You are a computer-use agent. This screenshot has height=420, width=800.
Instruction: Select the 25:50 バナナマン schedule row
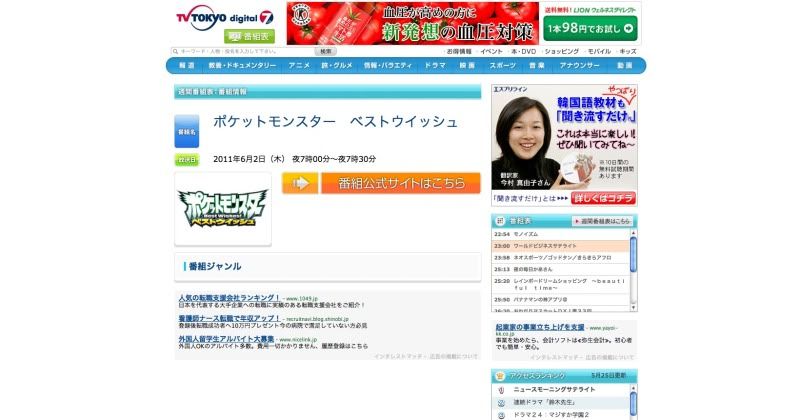pos(561,300)
